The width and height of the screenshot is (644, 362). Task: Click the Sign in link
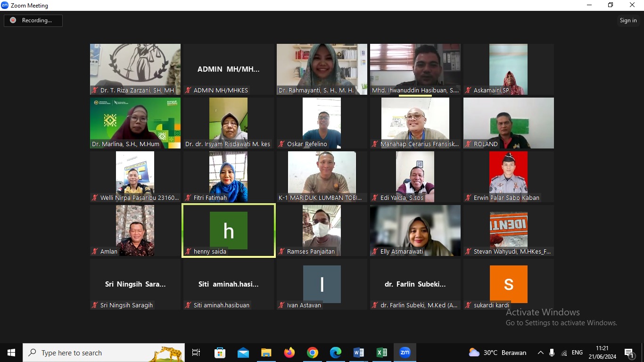coord(628,20)
